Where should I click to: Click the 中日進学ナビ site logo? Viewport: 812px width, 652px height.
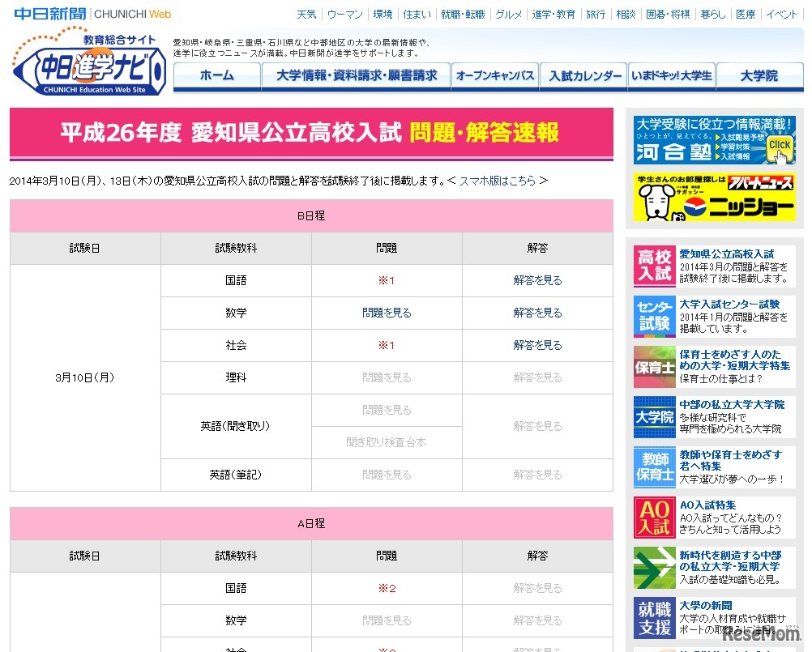87,69
